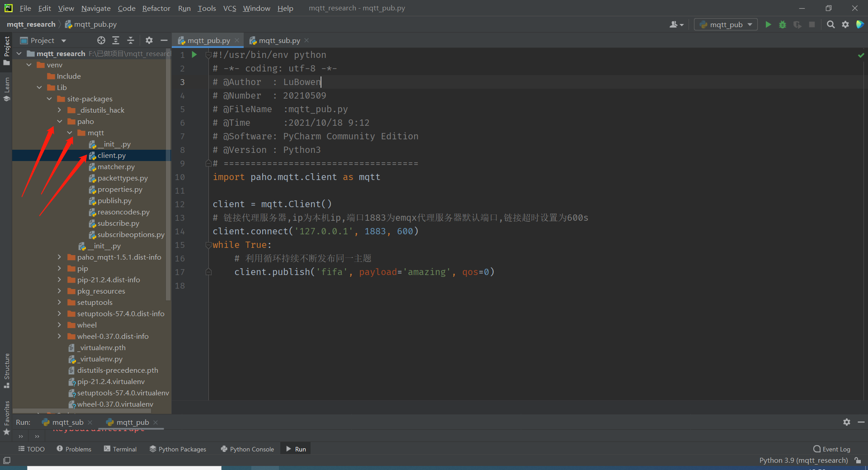Collapse the header comment fold on line 1
Screen dimensions: 868x470
click(208, 55)
